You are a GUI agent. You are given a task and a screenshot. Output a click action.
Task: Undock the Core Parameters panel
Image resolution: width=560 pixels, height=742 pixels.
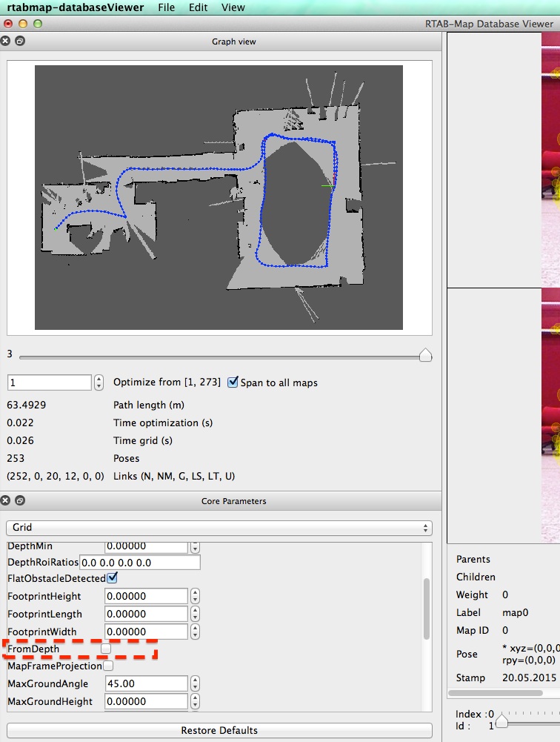tap(20, 501)
